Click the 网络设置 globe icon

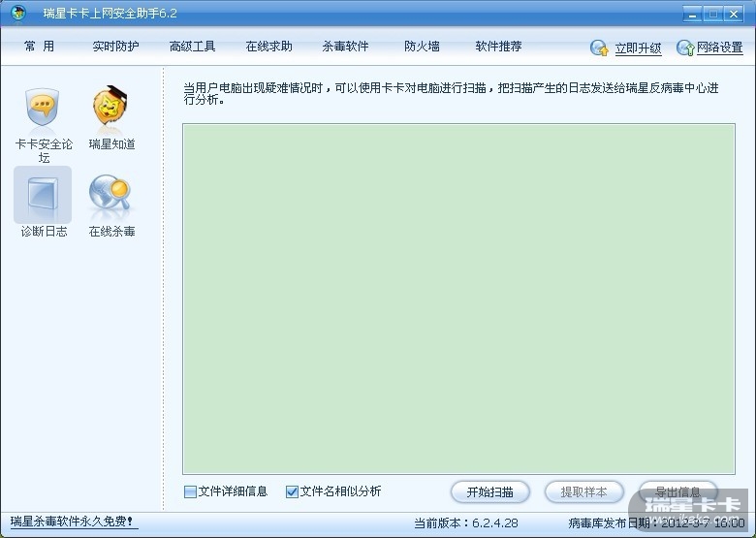[685, 47]
